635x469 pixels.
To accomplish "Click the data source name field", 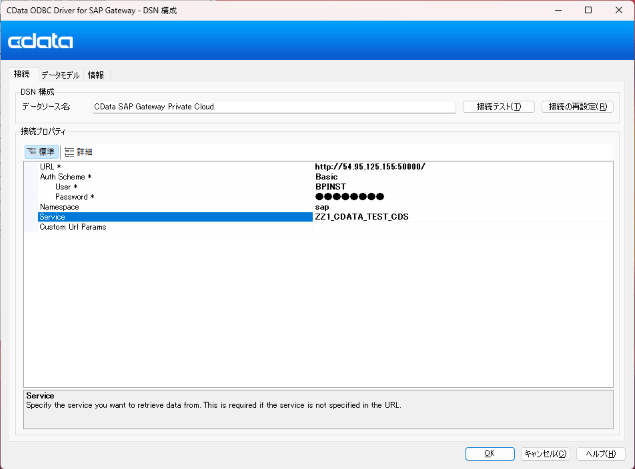I will click(274, 107).
